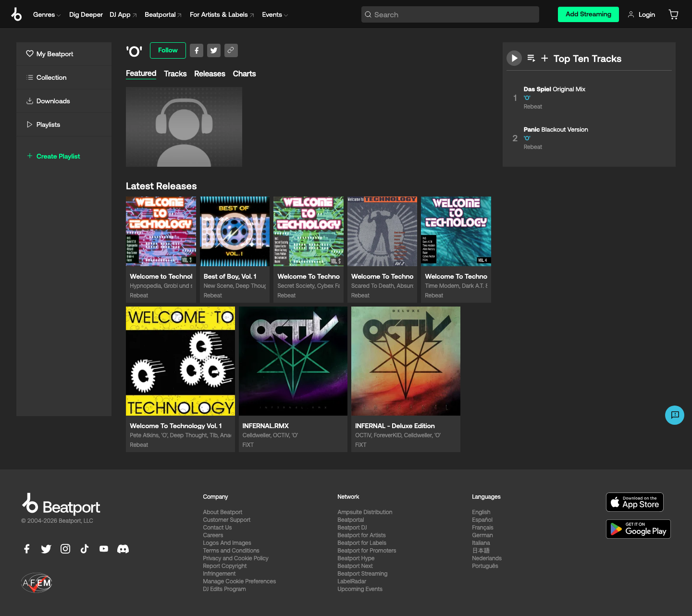
Task: Download on the App Store badge
Action: [x=635, y=502]
